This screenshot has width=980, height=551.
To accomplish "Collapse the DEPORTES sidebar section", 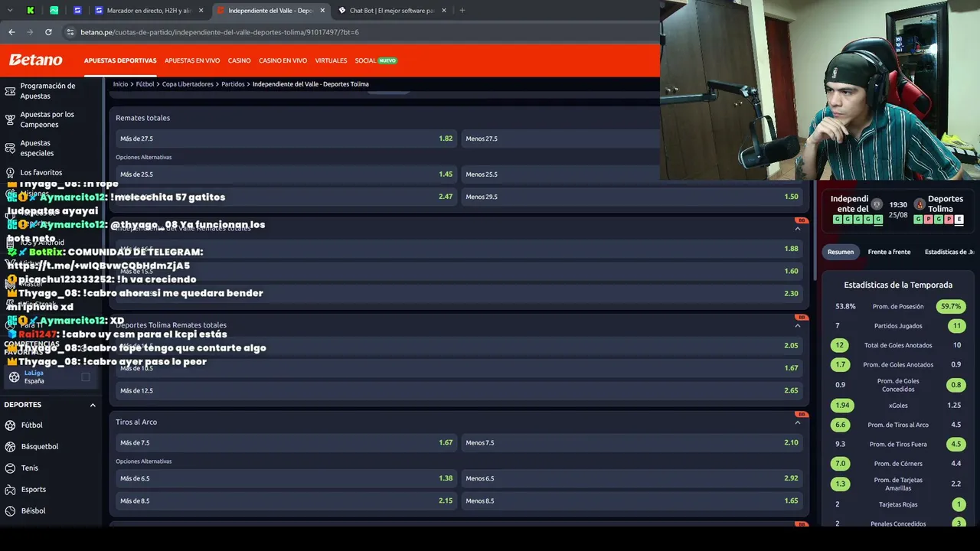I will (93, 405).
